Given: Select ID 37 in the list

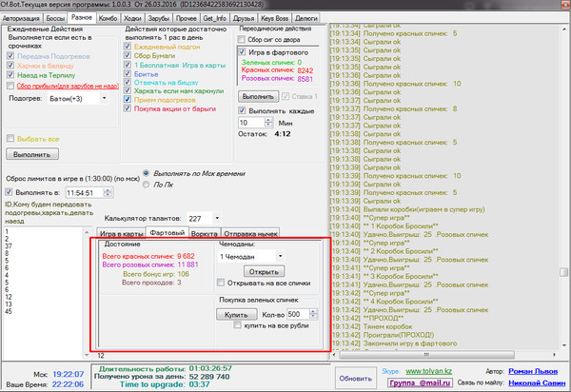Looking at the screenshot, I should (9, 246).
